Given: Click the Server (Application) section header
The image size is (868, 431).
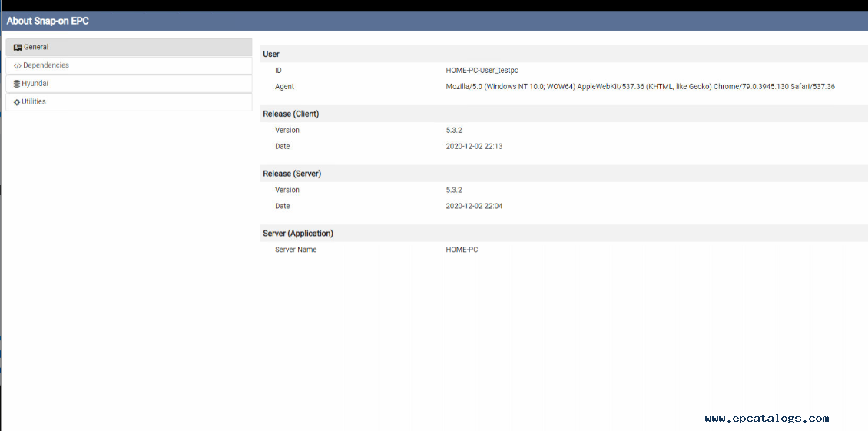Looking at the screenshot, I should click(564, 234).
